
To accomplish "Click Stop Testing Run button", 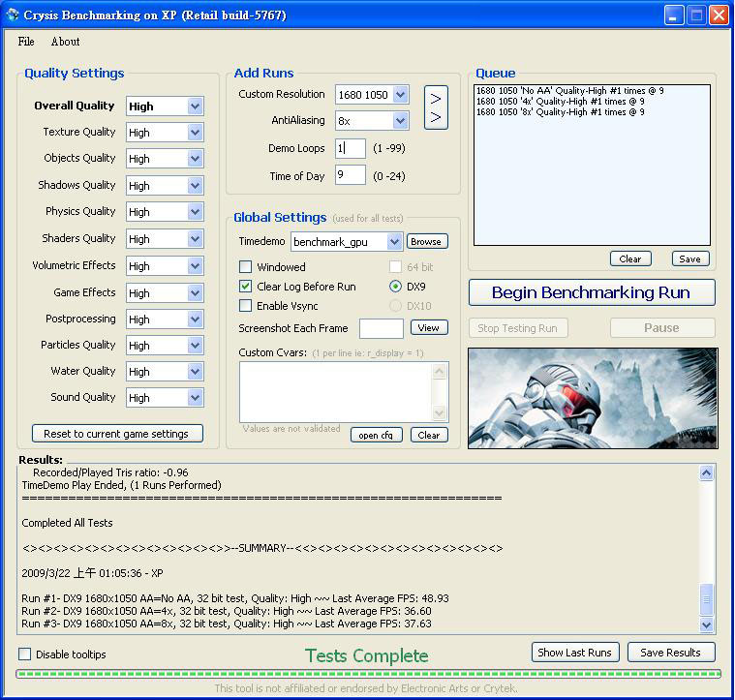I will pos(518,328).
